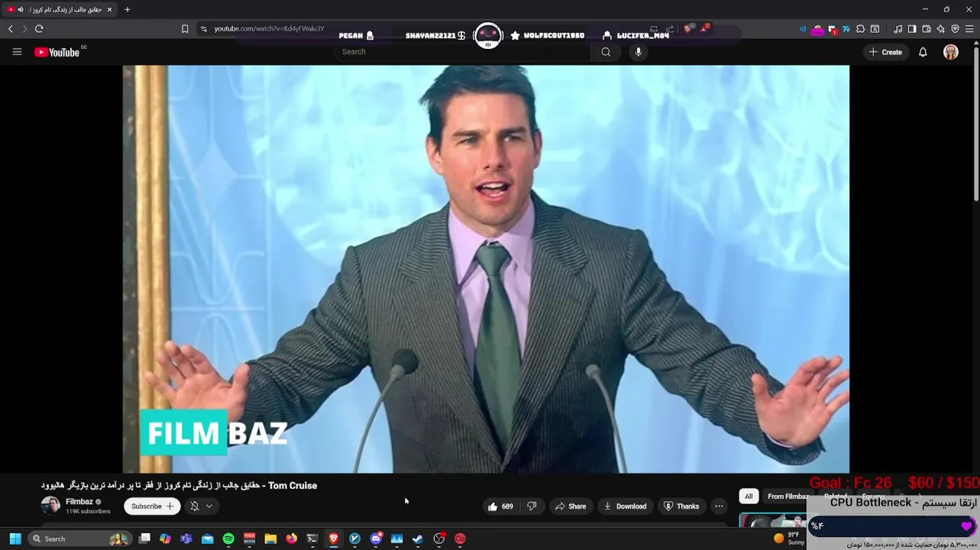980x550 pixels.
Task: Open the YouTube guide hamburger menu
Action: coord(17,52)
